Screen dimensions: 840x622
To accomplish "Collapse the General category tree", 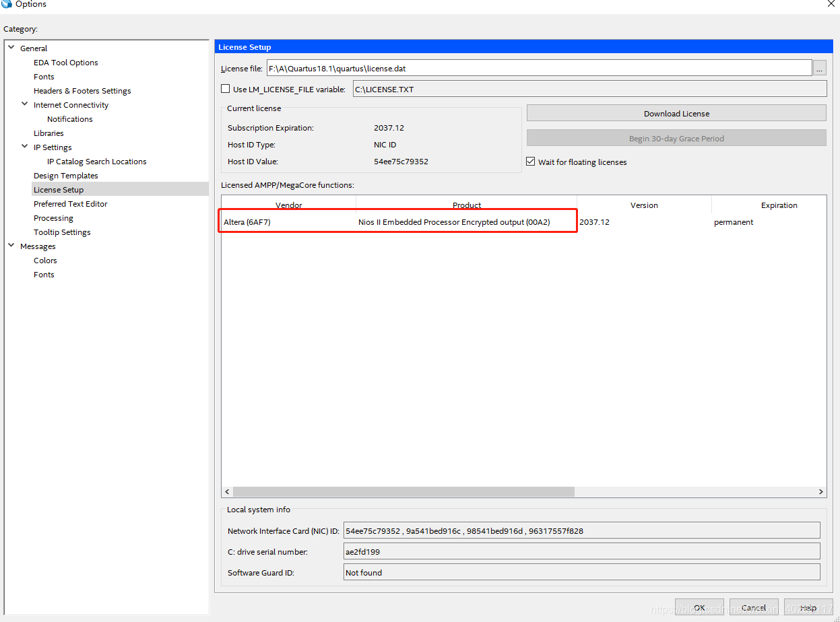I will coord(11,48).
